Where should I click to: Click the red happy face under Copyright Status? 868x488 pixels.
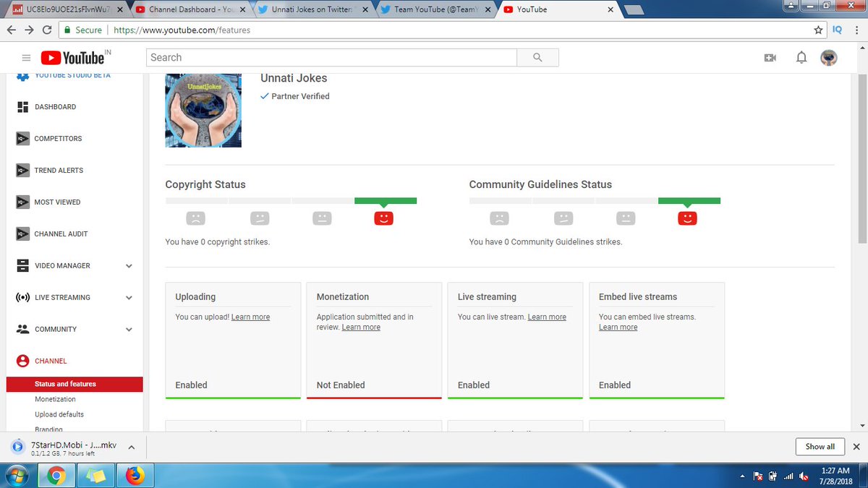click(383, 218)
